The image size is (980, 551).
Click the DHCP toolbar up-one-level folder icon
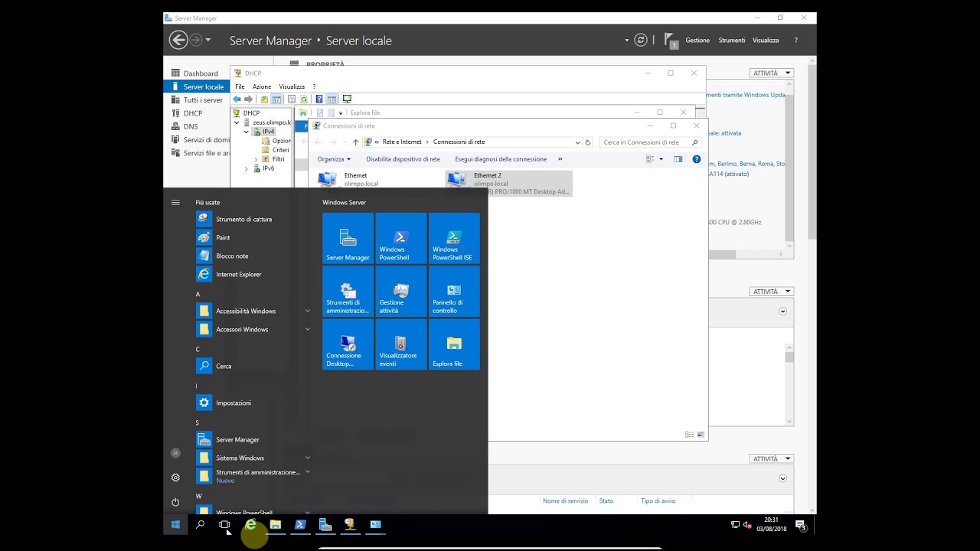pos(264,99)
